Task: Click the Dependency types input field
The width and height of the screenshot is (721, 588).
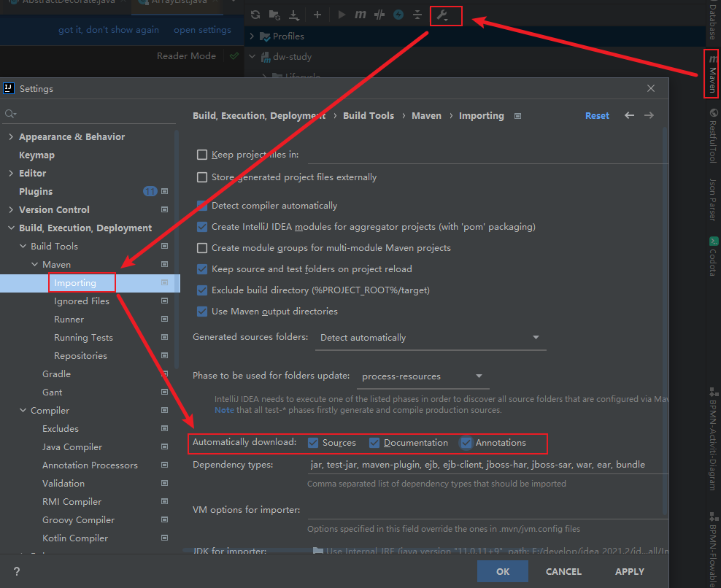Action: 487,465
